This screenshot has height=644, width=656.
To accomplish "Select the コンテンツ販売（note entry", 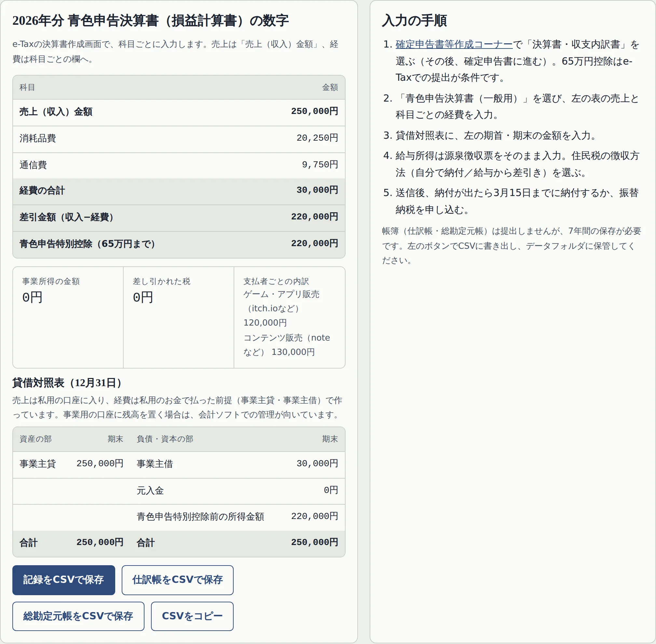I will point(287,345).
